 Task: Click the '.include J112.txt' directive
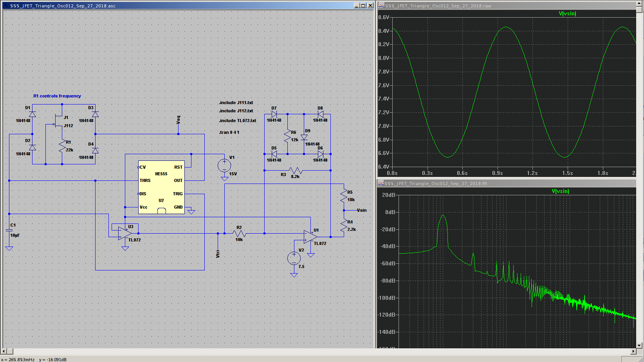pos(236,111)
